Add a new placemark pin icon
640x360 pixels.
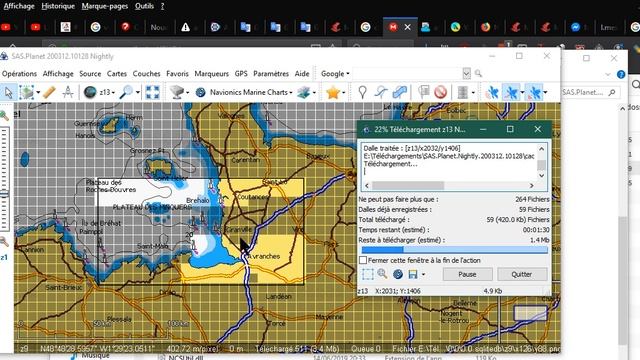coord(362,92)
